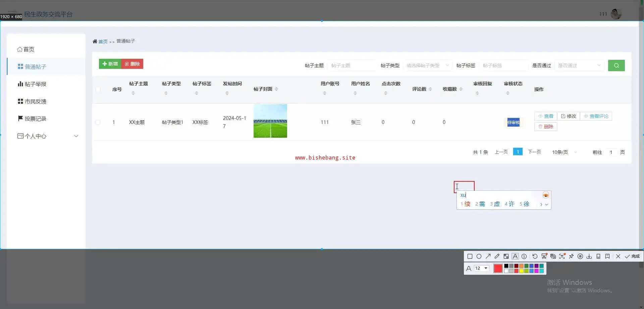The width and height of the screenshot is (644, 309).
Task: Open the post cover thumbnail image
Action: click(270, 121)
